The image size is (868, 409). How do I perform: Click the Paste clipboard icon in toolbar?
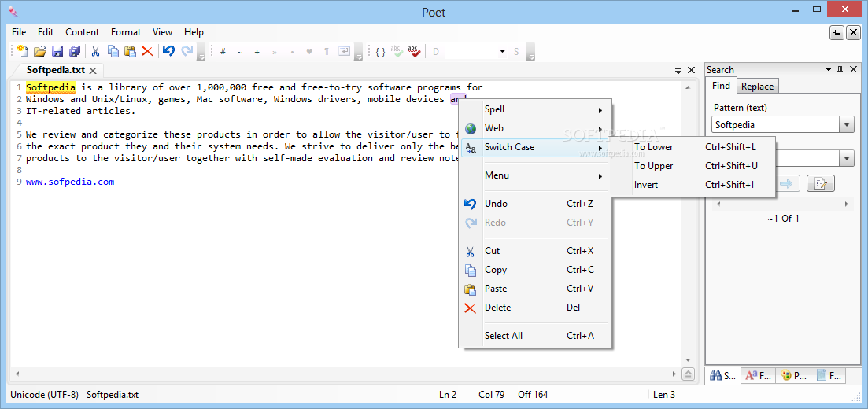(x=130, y=51)
